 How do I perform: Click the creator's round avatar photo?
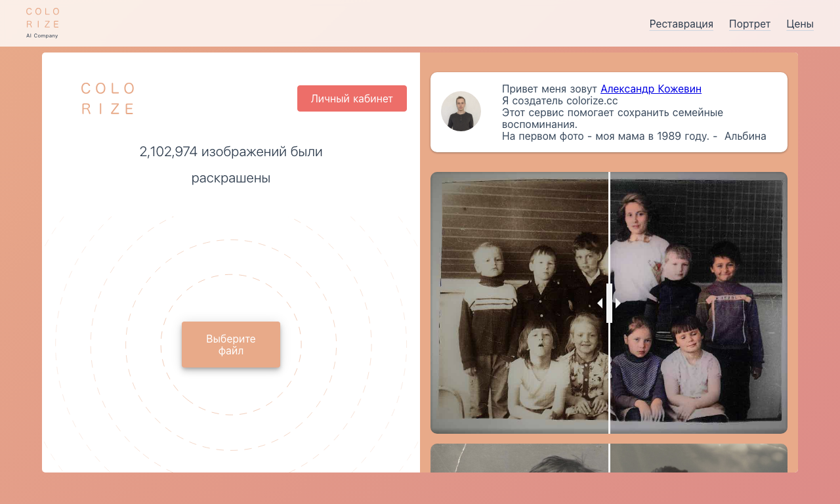coord(461,111)
